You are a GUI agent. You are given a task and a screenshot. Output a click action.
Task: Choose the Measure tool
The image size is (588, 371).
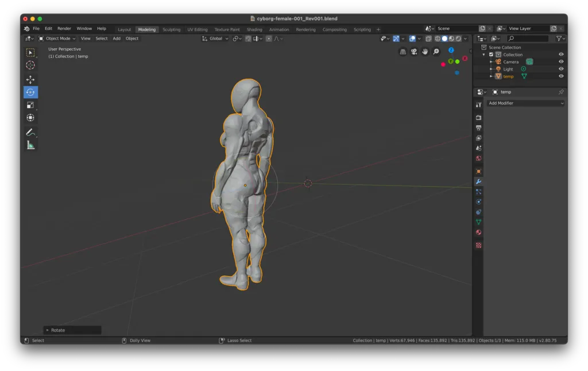pyautogui.click(x=30, y=145)
